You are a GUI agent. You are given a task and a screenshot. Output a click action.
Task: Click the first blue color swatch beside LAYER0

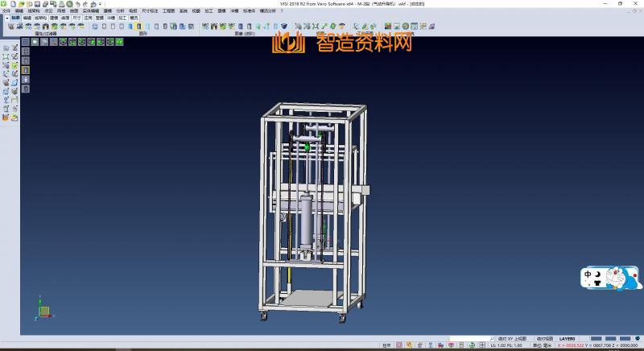pos(593,338)
